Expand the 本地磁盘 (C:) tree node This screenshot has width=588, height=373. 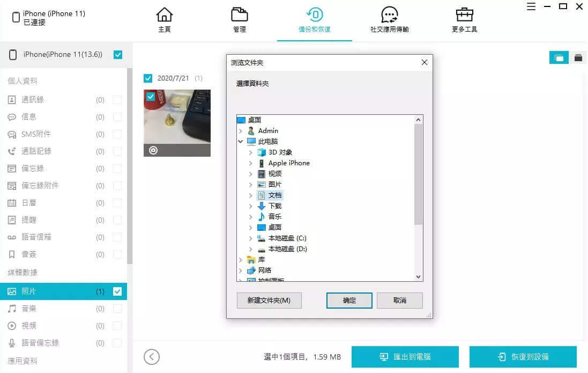coord(250,238)
